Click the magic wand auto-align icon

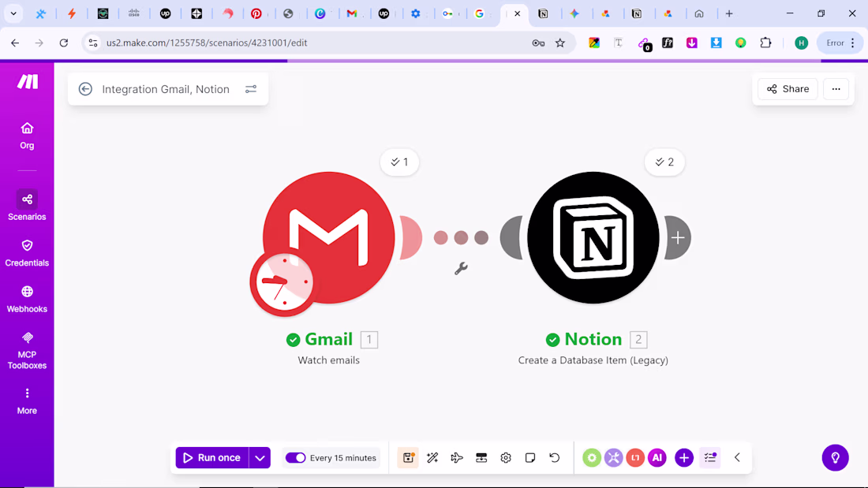tap(433, 457)
